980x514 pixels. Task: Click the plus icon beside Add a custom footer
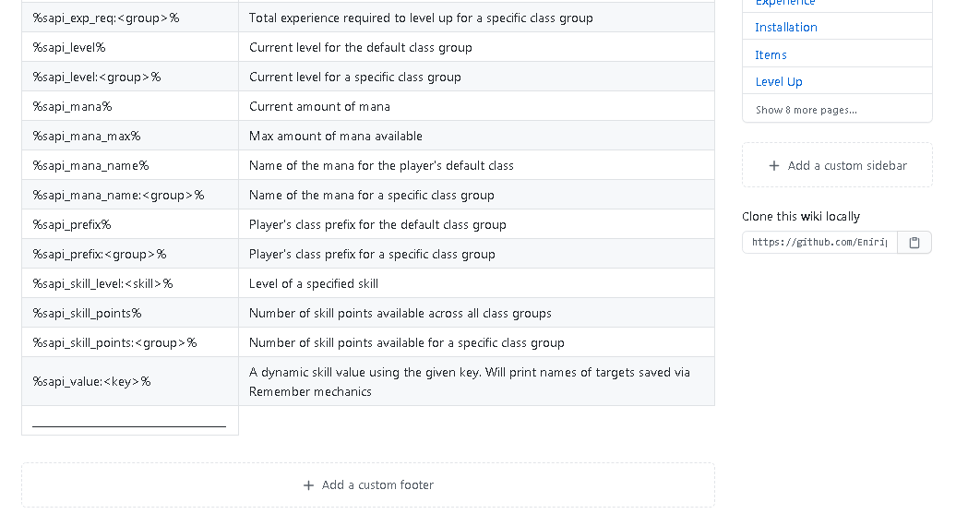click(x=308, y=485)
